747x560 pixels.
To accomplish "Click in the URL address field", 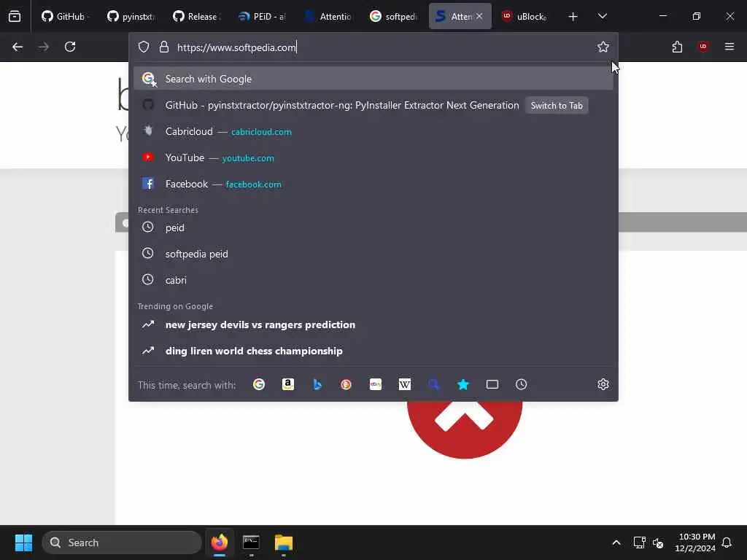I will (x=381, y=47).
